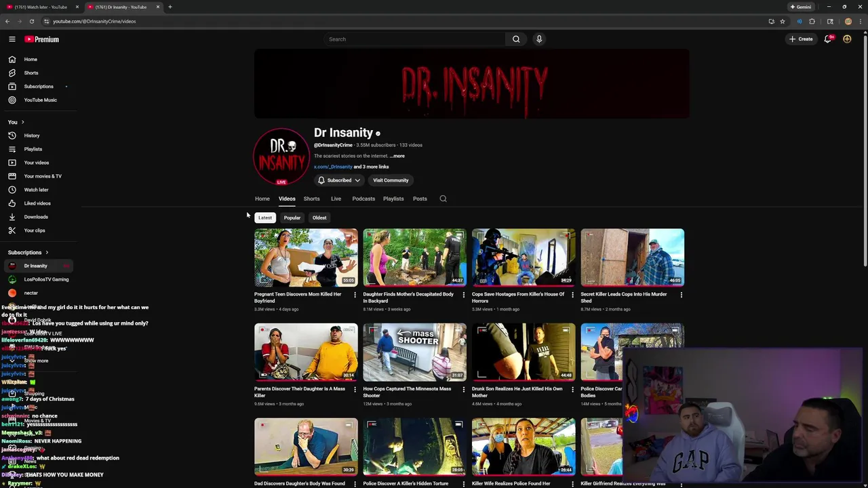The width and height of the screenshot is (868, 488).
Task: Open the x.com/_DrInsanity link
Action: 333,167
